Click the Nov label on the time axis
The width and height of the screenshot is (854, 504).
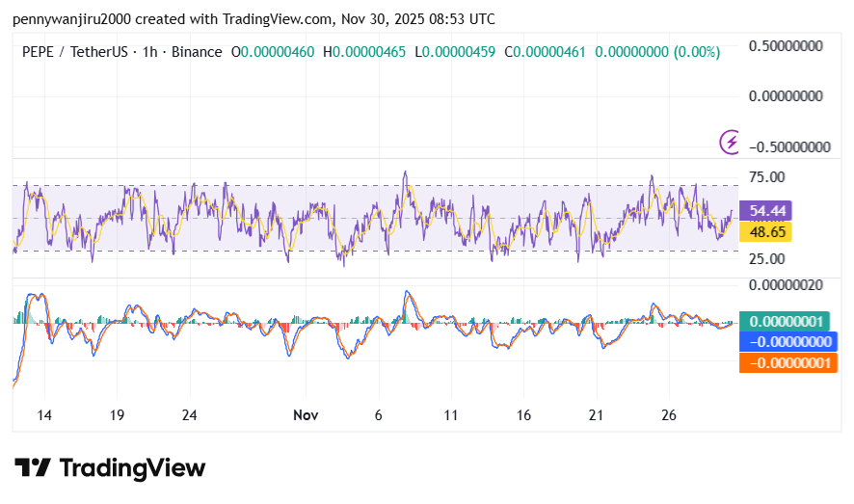(306, 415)
